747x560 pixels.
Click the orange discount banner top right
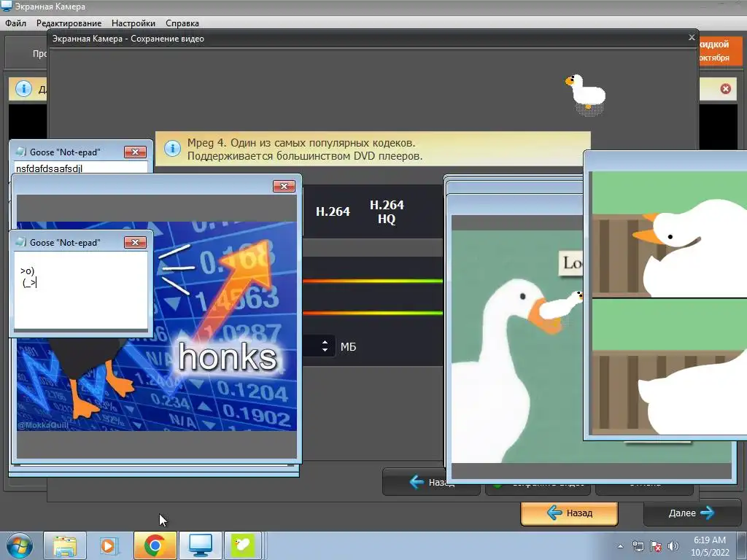(x=720, y=51)
